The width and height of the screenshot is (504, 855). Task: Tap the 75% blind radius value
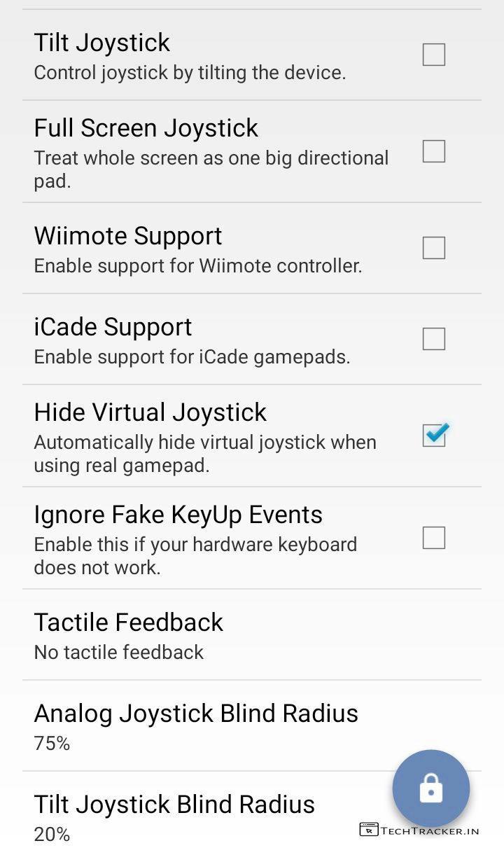pyautogui.click(x=52, y=744)
